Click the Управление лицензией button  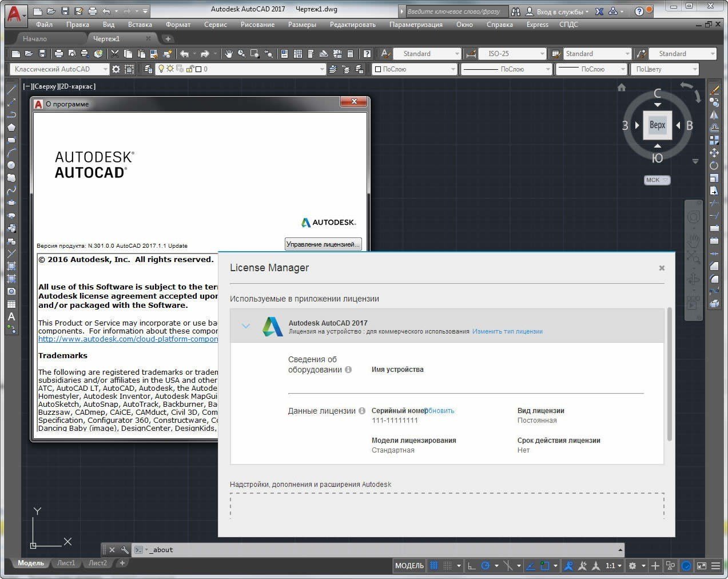[x=323, y=244]
